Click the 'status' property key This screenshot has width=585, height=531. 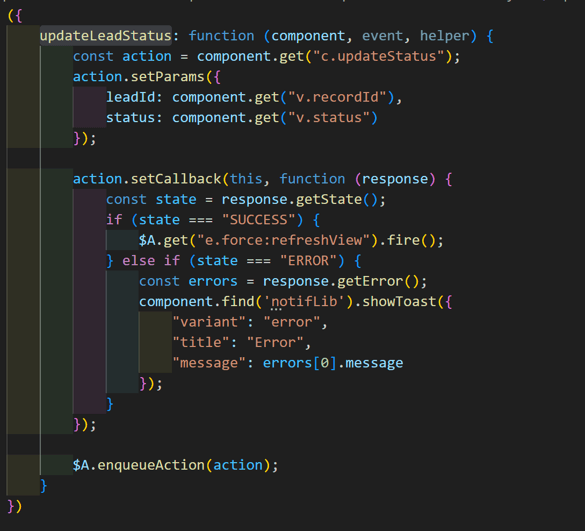(x=130, y=118)
